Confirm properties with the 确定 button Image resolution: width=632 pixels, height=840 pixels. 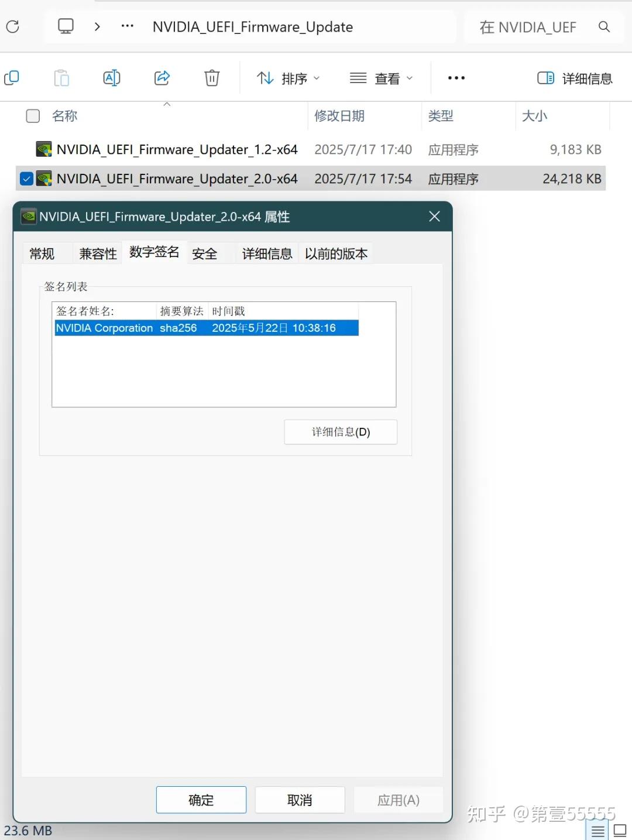(x=201, y=800)
